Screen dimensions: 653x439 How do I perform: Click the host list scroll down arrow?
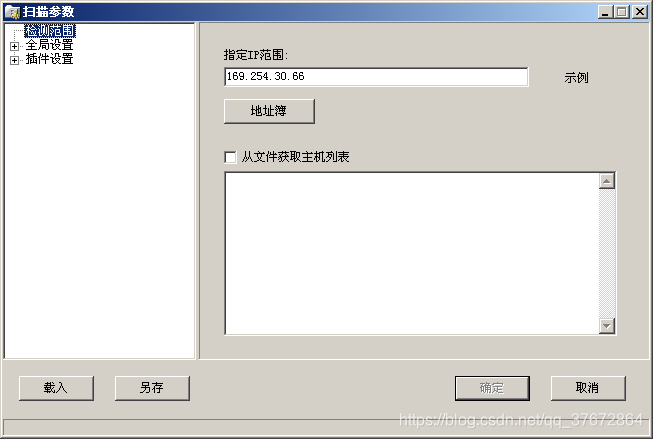pos(607,326)
